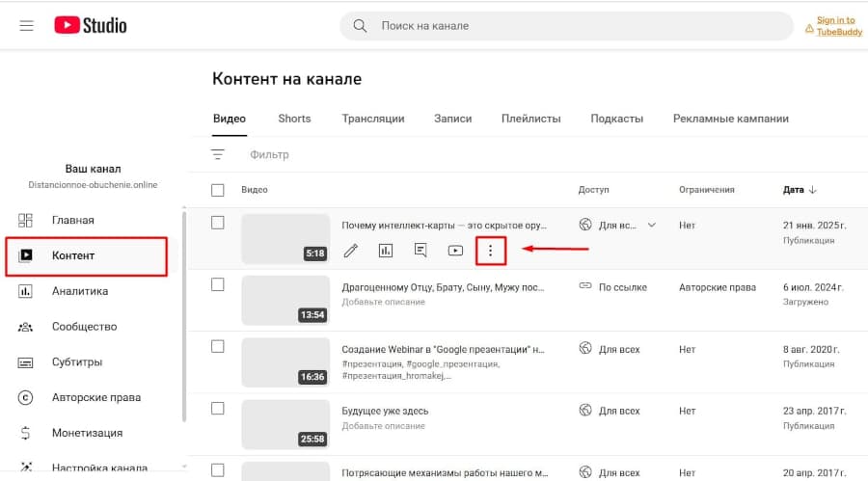The width and height of the screenshot is (868, 481).
Task: Switch to the Shorts tab
Action: click(x=294, y=119)
